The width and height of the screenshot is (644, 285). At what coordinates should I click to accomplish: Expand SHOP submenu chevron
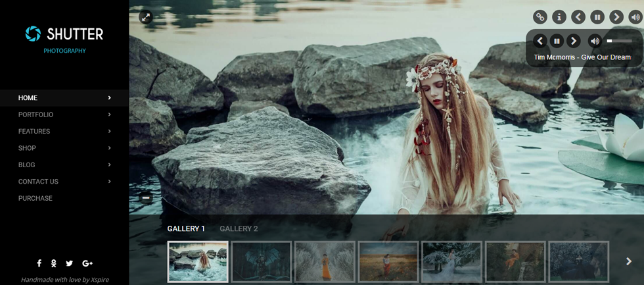click(109, 148)
